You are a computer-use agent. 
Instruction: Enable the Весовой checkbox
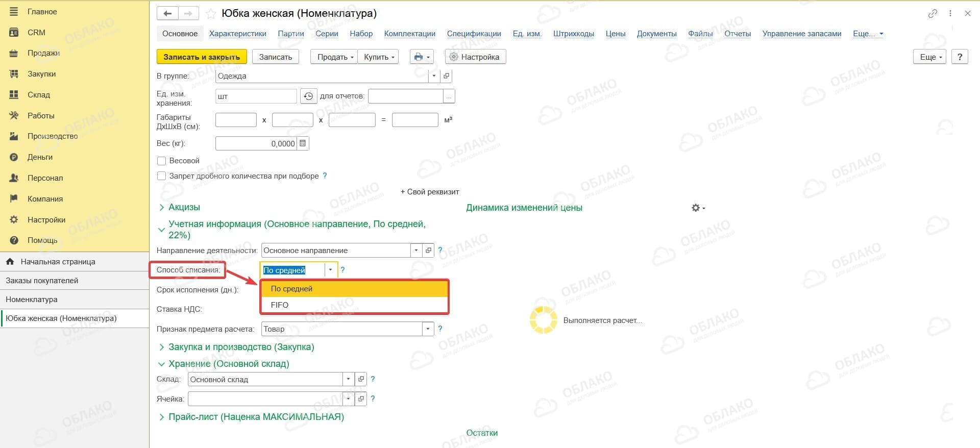tap(161, 161)
